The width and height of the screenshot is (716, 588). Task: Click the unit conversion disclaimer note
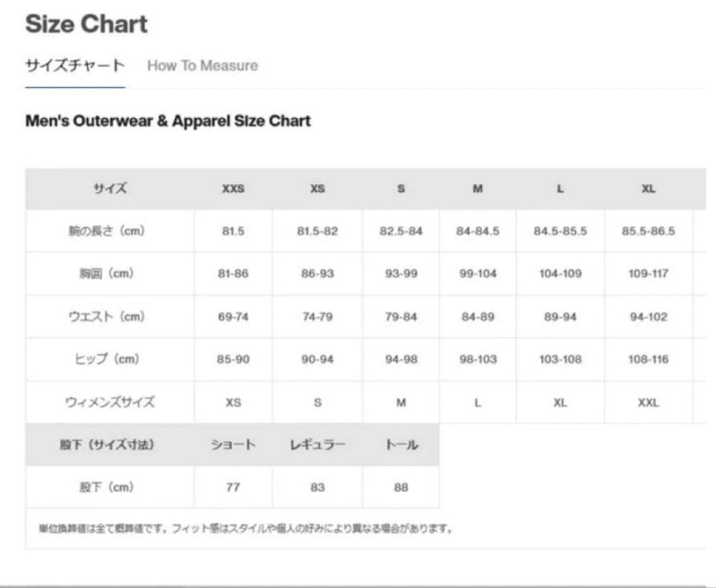[x=246, y=529]
